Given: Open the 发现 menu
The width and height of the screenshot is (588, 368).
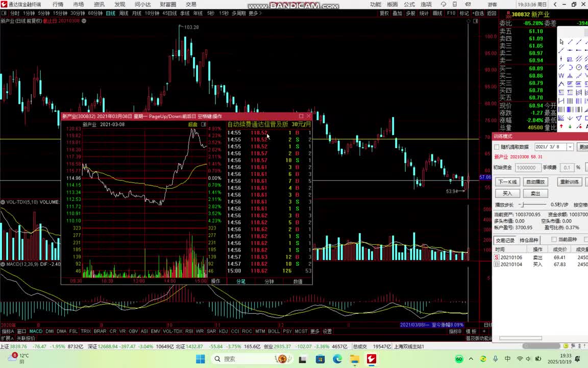Looking at the screenshot, I should pyautogui.click(x=120, y=5).
